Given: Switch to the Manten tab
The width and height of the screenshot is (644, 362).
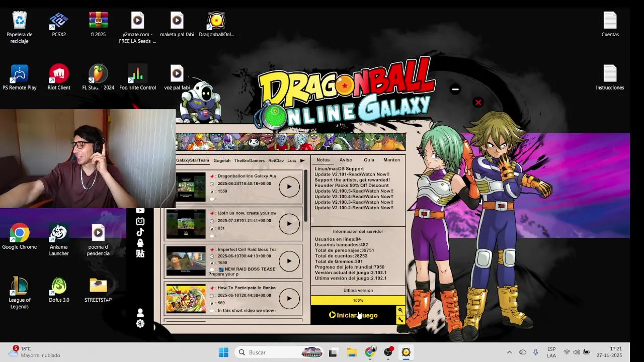Looking at the screenshot, I should (x=391, y=160).
